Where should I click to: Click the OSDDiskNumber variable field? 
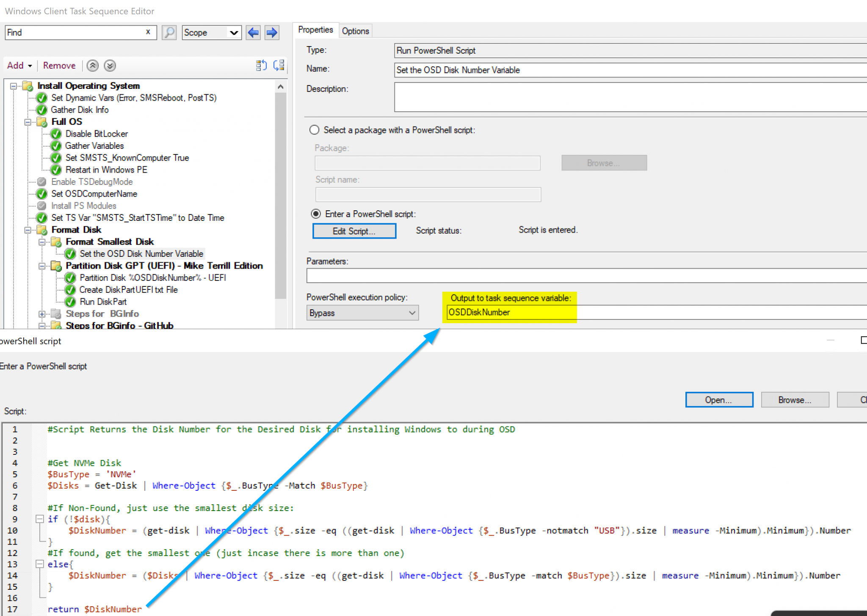pyautogui.click(x=508, y=312)
